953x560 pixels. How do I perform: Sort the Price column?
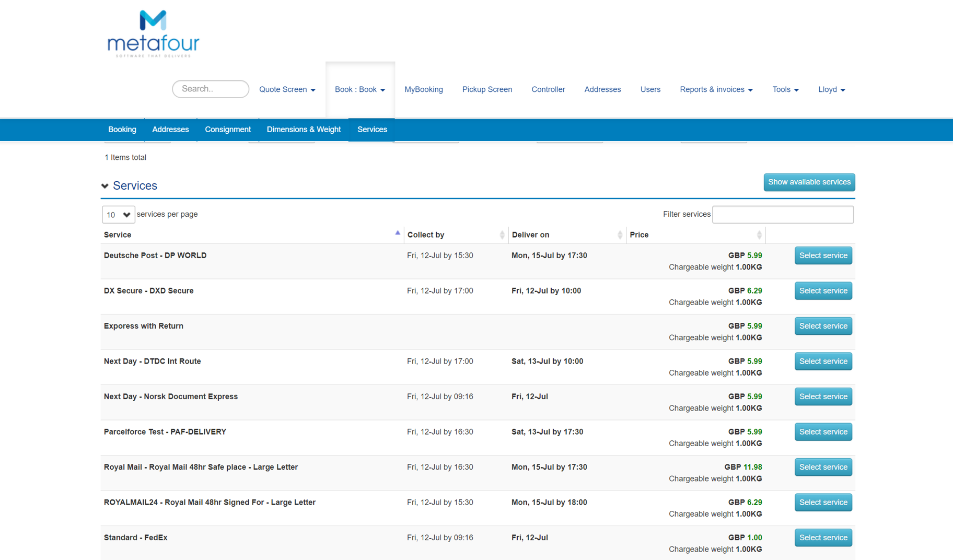pos(759,235)
